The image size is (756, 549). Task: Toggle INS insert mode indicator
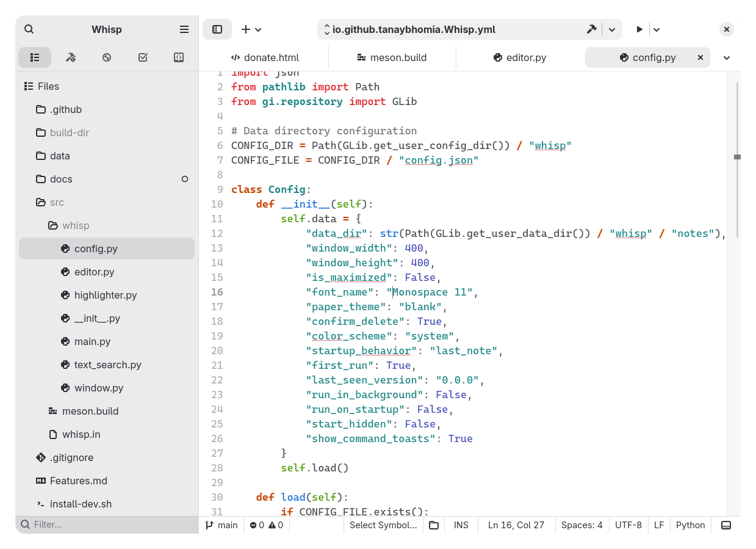(461, 525)
